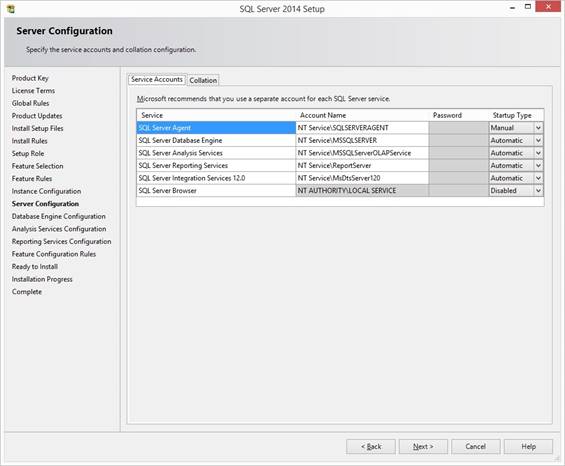
Task: Edit account name NT Service\SQLSERVERAGENT
Action: point(362,128)
